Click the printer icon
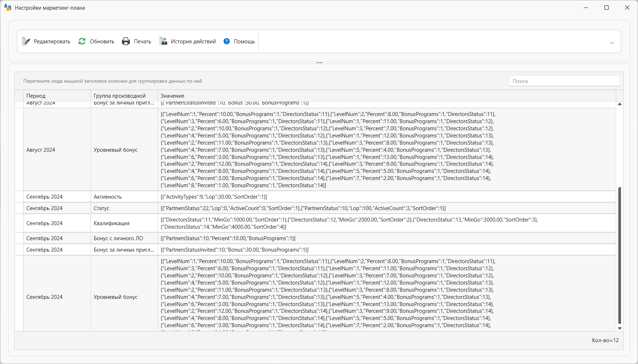This screenshot has width=638, height=364. (126, 42)
